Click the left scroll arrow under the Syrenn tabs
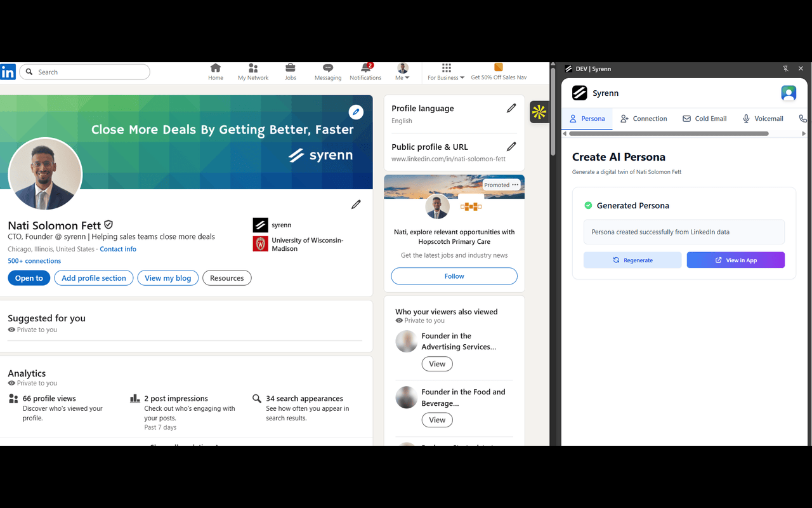Image resolution: width=812 pixels, height=508 pixels. pos(565,134)
